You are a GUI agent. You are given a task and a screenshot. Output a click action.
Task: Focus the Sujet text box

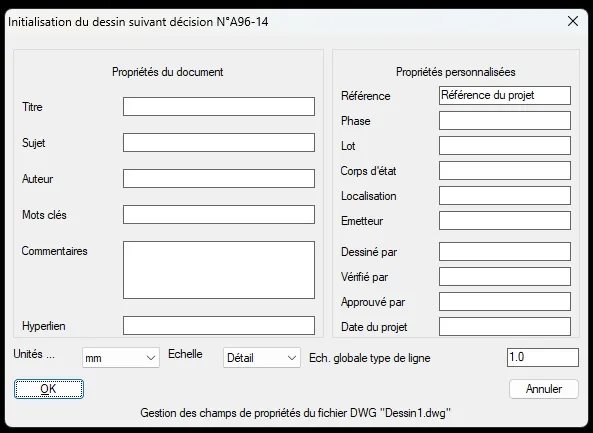point(219,143)
